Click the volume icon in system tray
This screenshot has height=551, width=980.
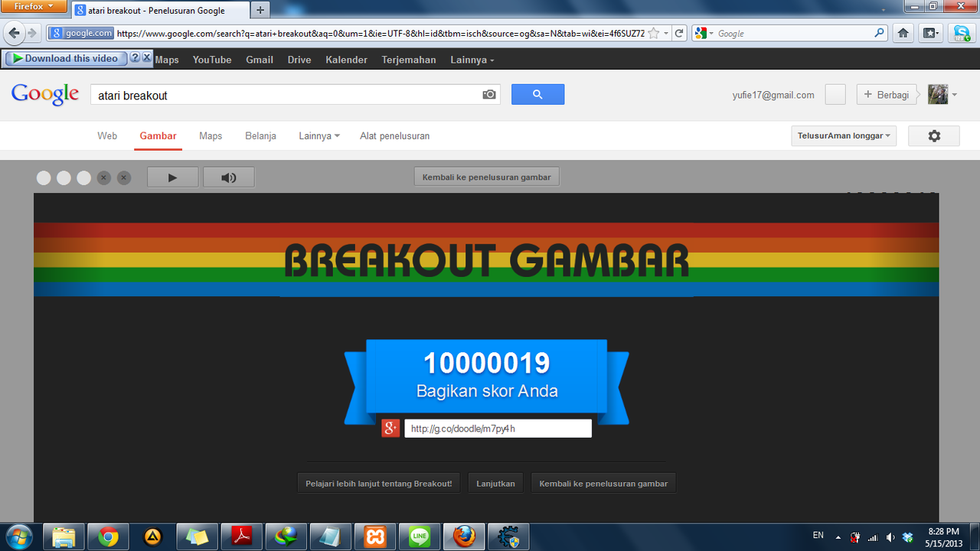(x=890, y=537)
